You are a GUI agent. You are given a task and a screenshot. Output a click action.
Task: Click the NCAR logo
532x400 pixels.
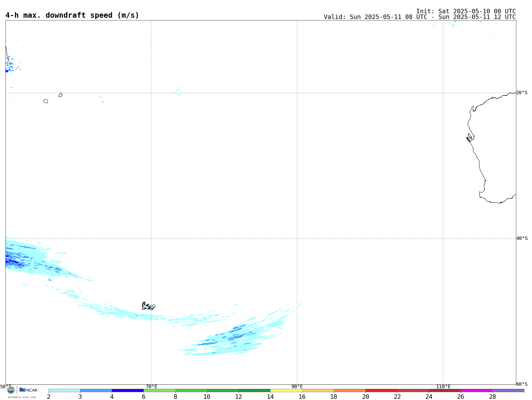(28, 390)
